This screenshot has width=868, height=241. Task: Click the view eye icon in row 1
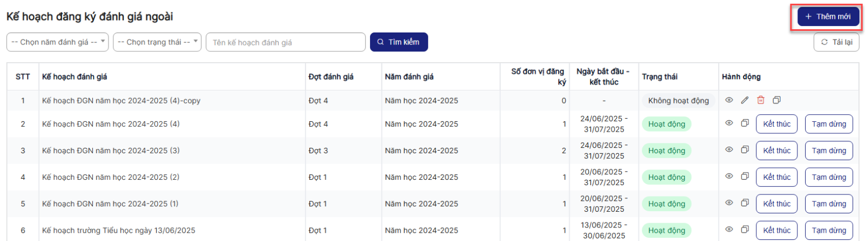pyautogui.click(x=729, y=100)
